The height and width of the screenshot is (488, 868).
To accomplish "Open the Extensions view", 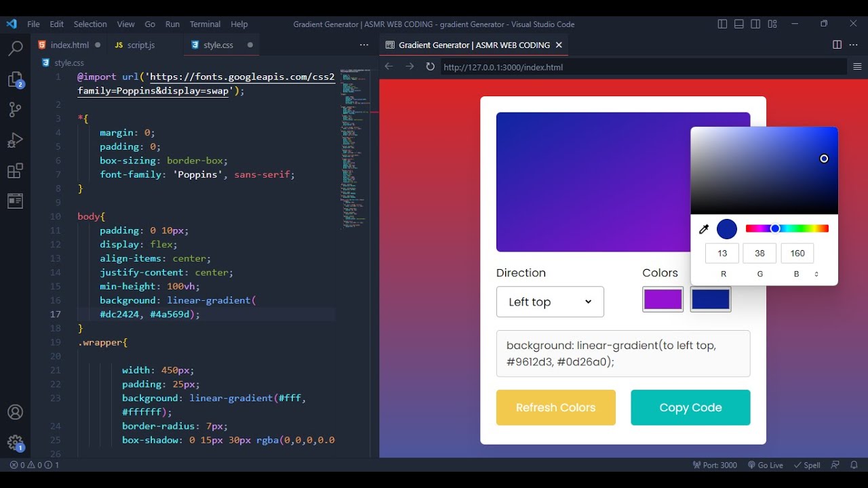I will 15,171.
